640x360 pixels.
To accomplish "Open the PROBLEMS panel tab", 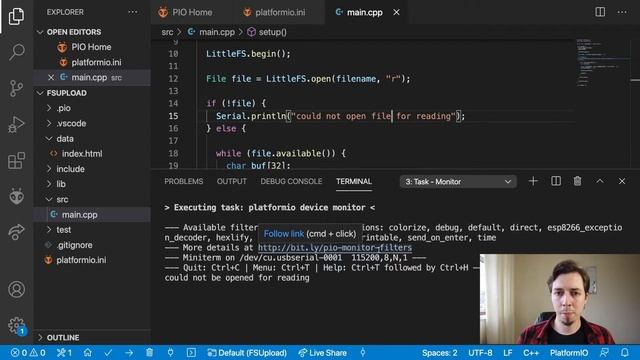I will [x=184, y=181].
